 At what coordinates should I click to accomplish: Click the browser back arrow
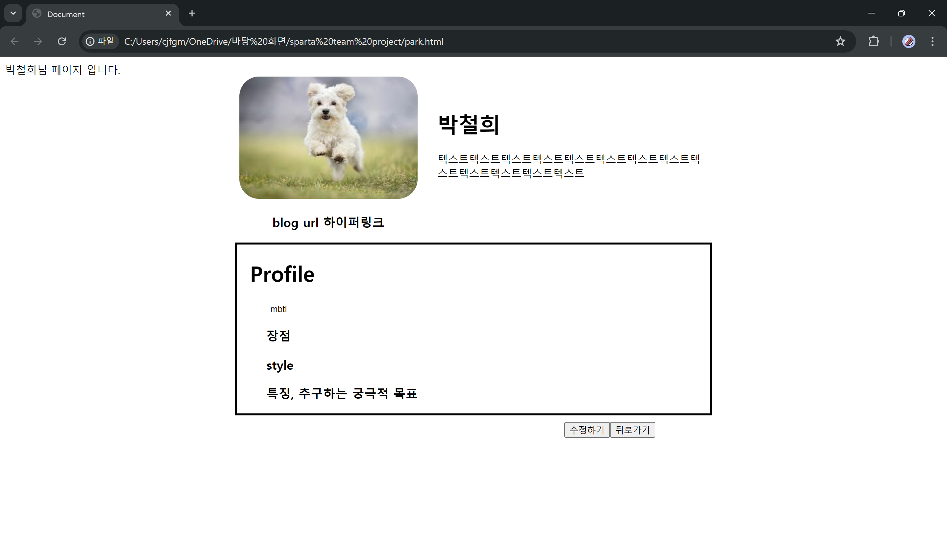(14, 41)
